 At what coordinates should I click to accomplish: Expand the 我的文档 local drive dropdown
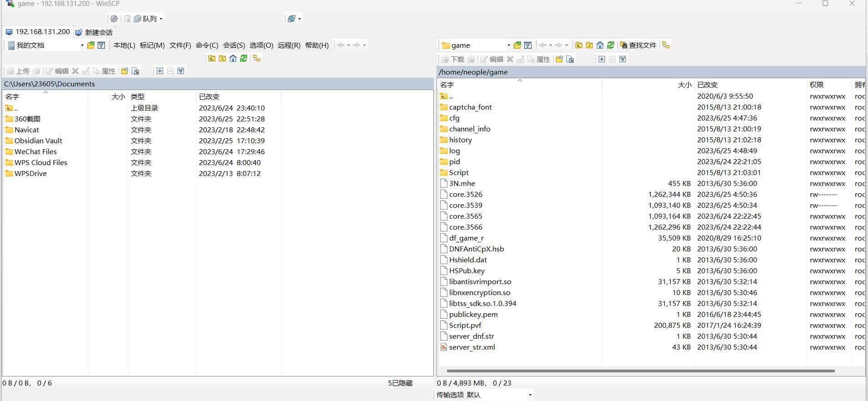pyautogui.click(x=82, y=45)
